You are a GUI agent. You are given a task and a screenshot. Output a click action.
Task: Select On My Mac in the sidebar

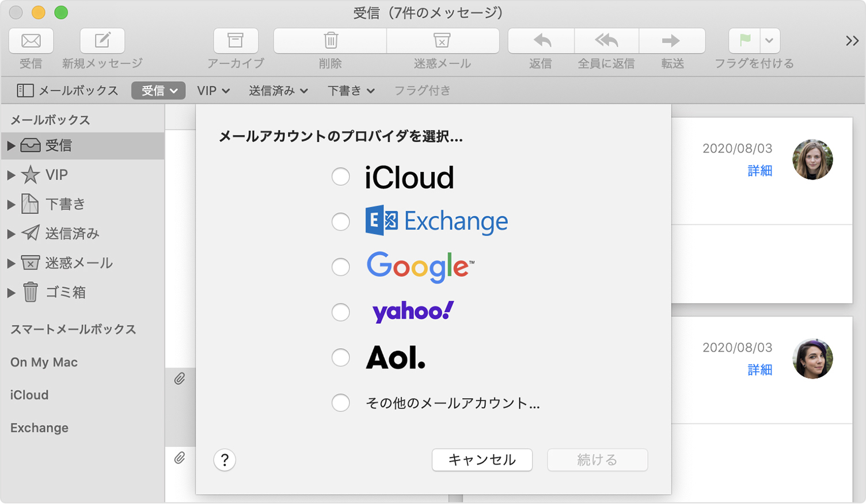tap(44, 362)
